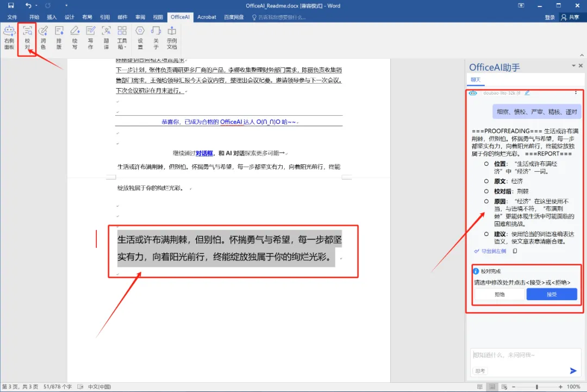587x392 pixels.
Task: Open the 右侧面板 side panel tool
Action: coord(9,38)
